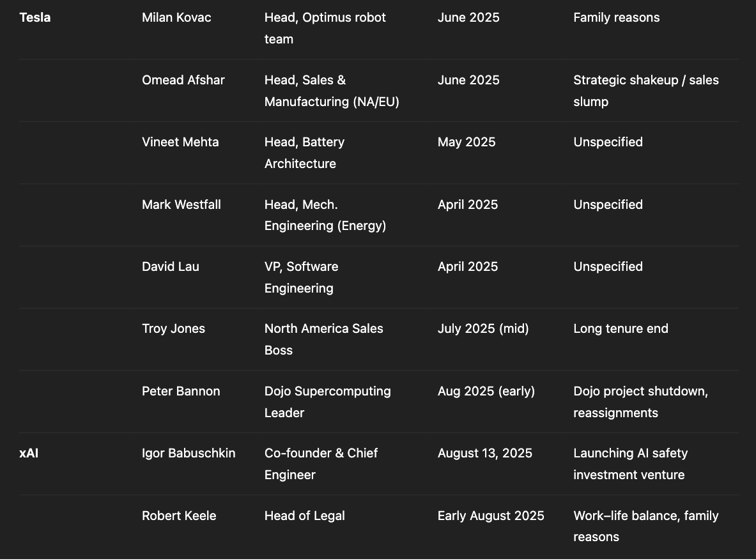
Task: Click the 'August 13, 2025' date cell
Action: pos(485,453)
